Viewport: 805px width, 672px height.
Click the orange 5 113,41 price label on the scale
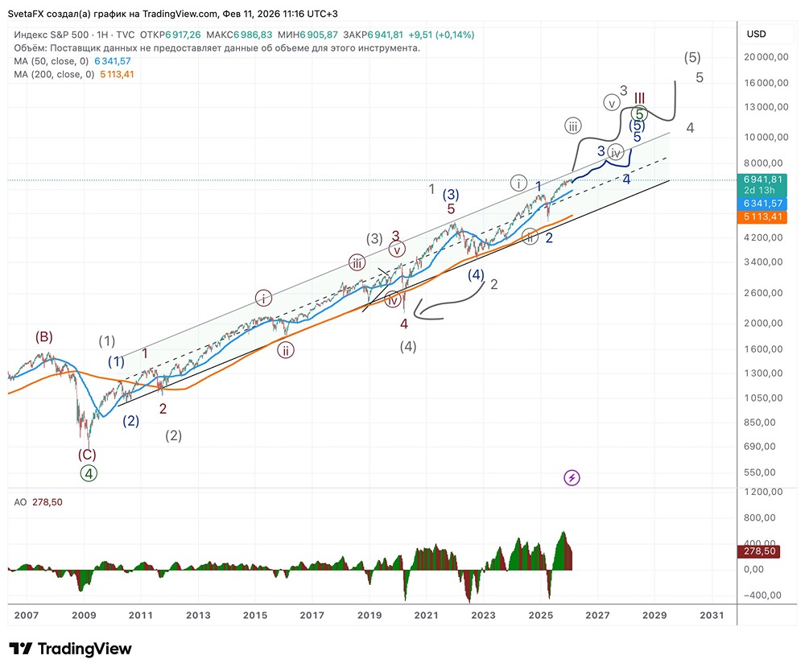(765, 216)
